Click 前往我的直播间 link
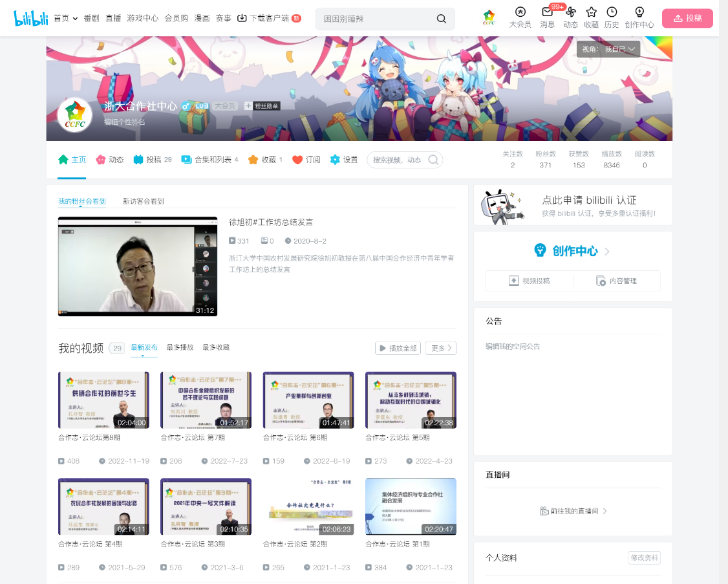The width and height of the screenshot is (728, 584). pyautogui.click(x=573, y=511)
